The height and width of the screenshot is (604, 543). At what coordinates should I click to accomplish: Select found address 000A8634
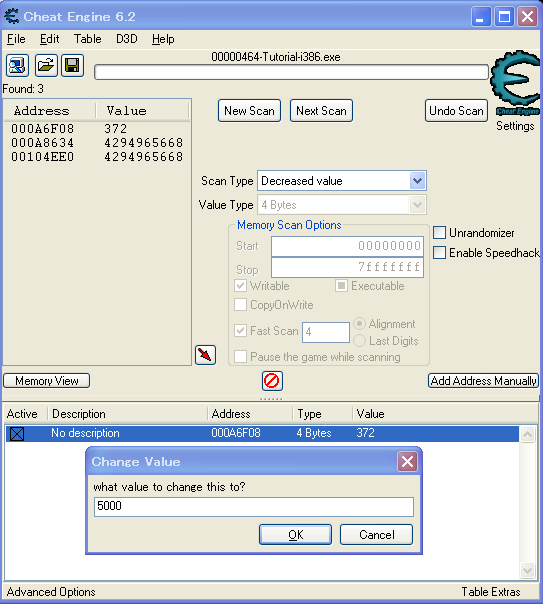97,143
